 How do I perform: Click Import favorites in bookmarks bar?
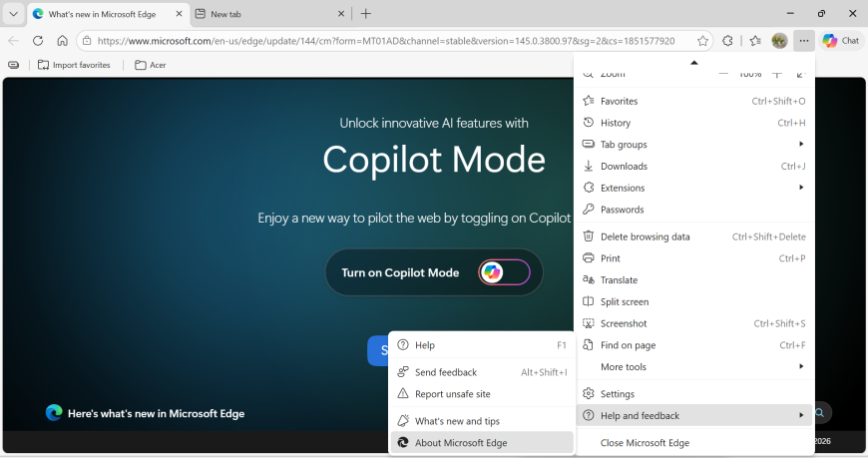coord(74,65)
